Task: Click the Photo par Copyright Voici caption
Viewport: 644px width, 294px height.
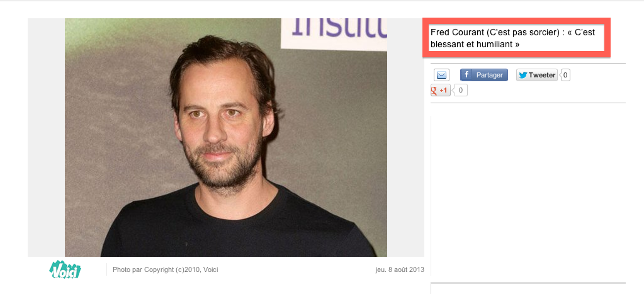Action: 166,270
